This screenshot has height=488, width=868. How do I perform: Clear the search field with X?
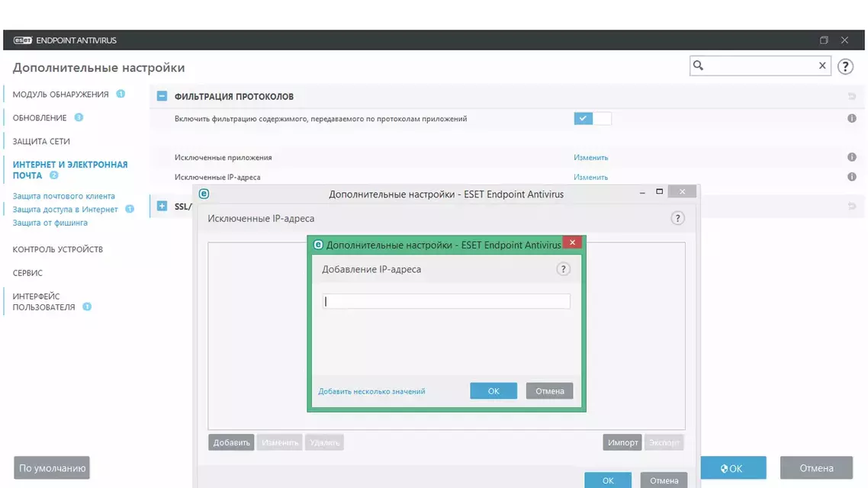822,66
